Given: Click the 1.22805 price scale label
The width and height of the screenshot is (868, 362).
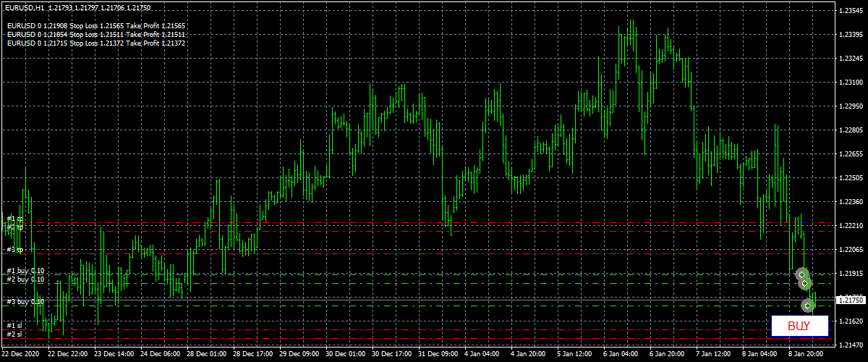Looking at the screenshot, I should (x=851, y=130).
